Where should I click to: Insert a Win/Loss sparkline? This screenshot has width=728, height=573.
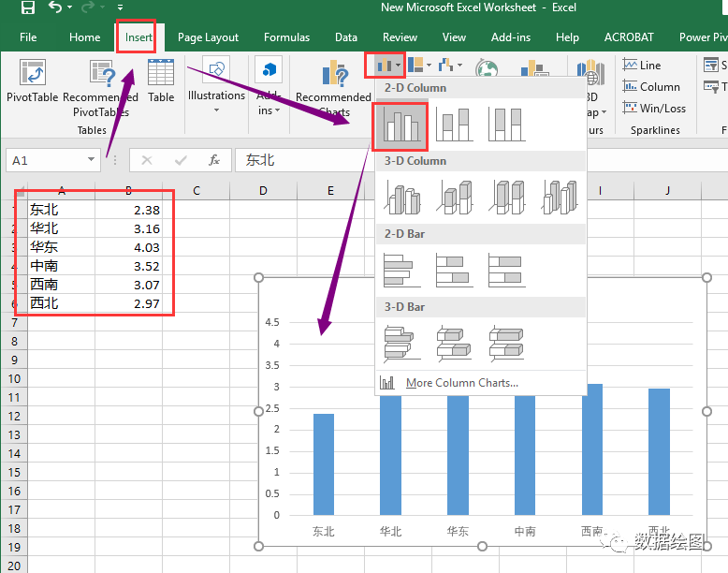[654, 108]
